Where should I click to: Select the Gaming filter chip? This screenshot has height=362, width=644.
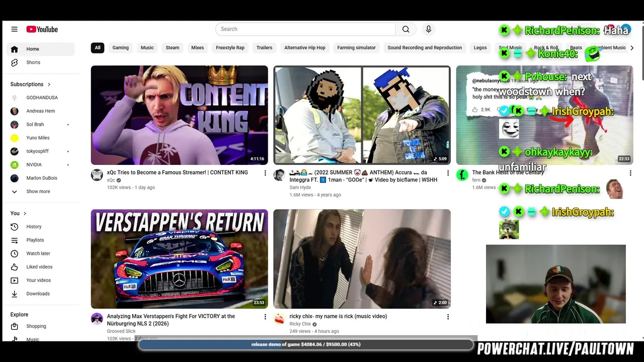tap(121, 48)
